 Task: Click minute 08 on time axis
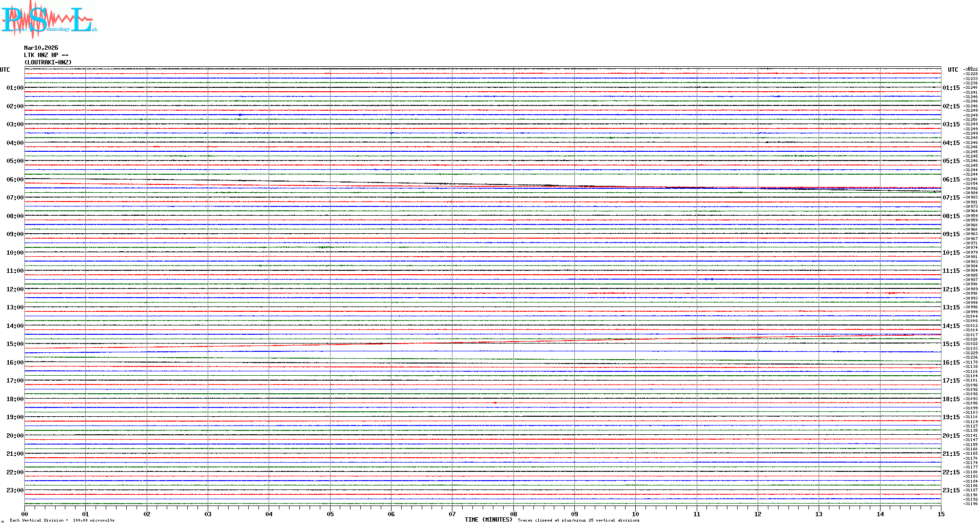pos(513,514)
